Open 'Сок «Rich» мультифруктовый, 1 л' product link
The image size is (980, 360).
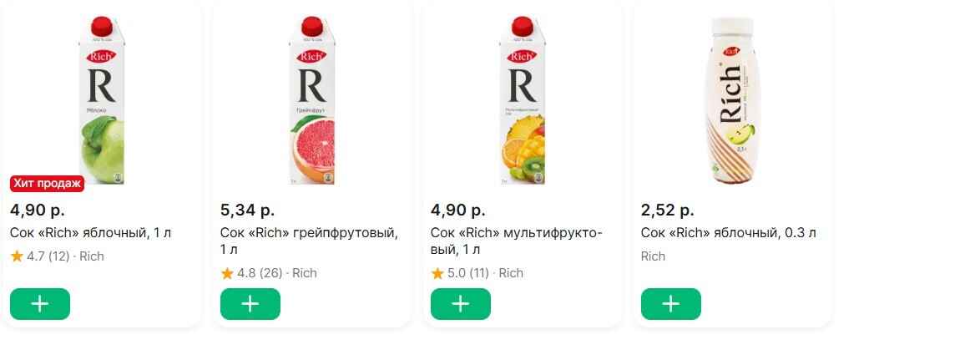516,233
